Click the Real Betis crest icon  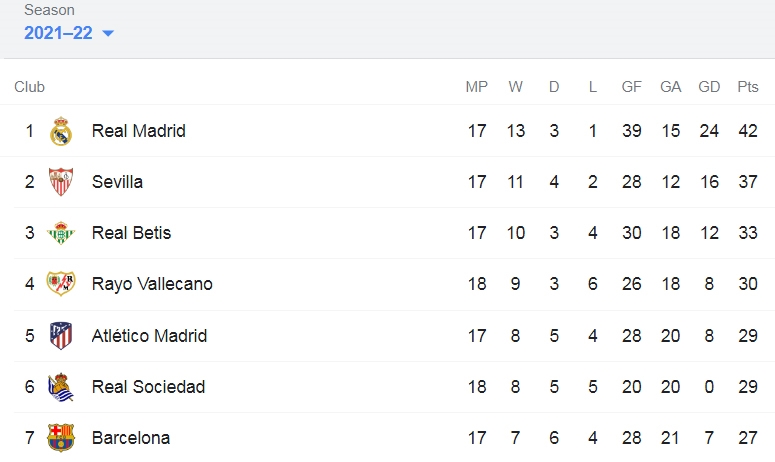tap(61, 233)
